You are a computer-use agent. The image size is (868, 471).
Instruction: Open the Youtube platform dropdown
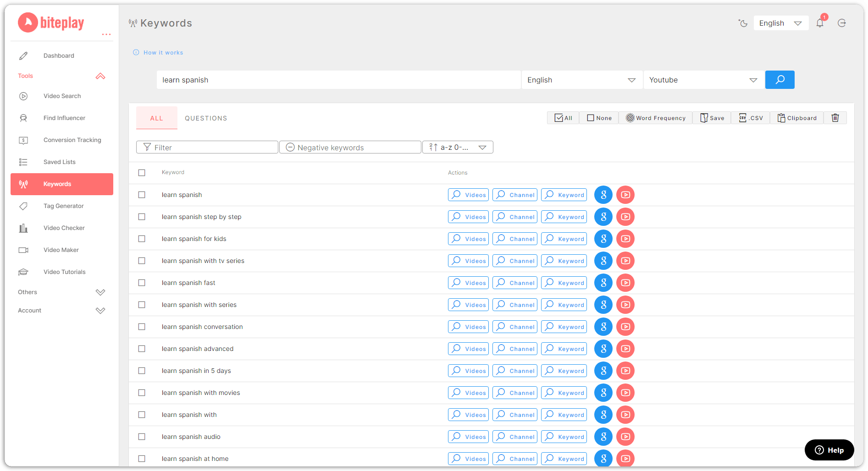tap(704, 80)
